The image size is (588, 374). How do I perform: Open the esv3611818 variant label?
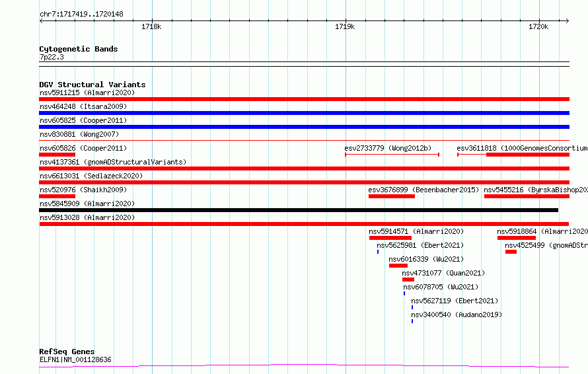[522, 148]
